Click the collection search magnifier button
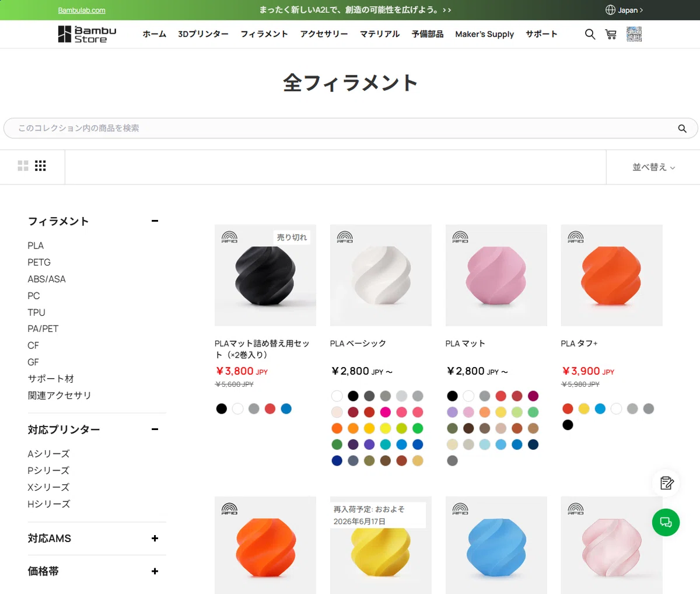 [x=682, y=128]
